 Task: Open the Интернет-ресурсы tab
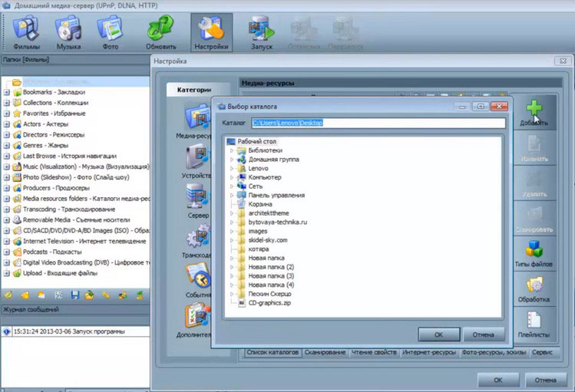click(428, 352)
